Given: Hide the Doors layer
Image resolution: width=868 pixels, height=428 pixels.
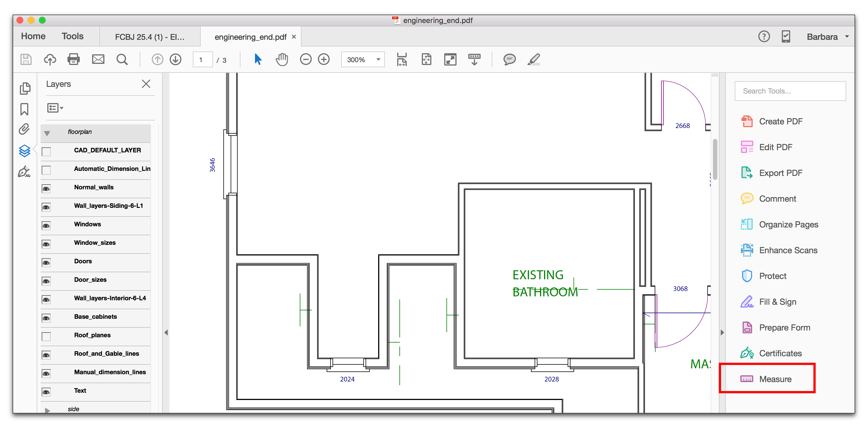Looking at the screenshot, I should point(46,263).
